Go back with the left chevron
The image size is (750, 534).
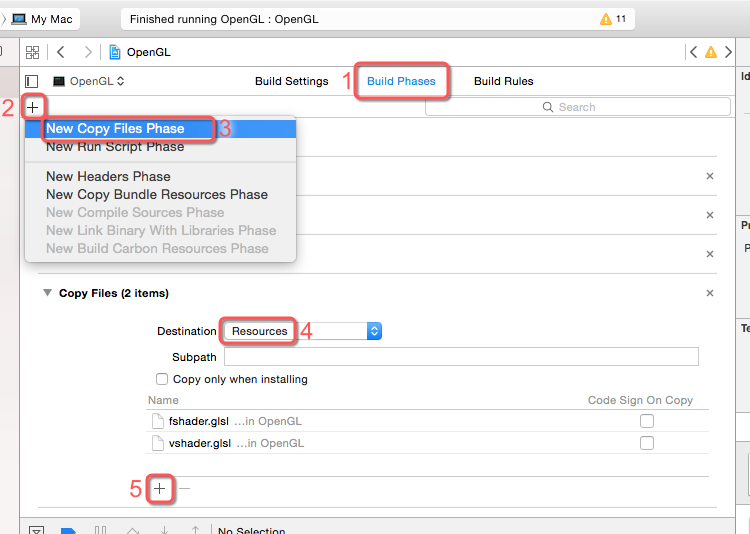(x=61, y=52)
